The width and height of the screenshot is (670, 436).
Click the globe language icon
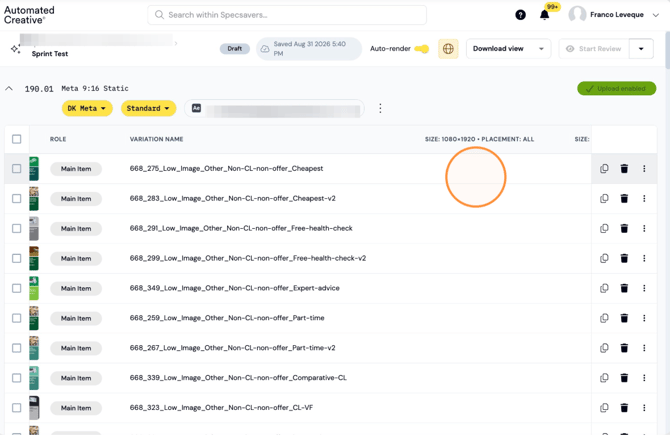448,49
